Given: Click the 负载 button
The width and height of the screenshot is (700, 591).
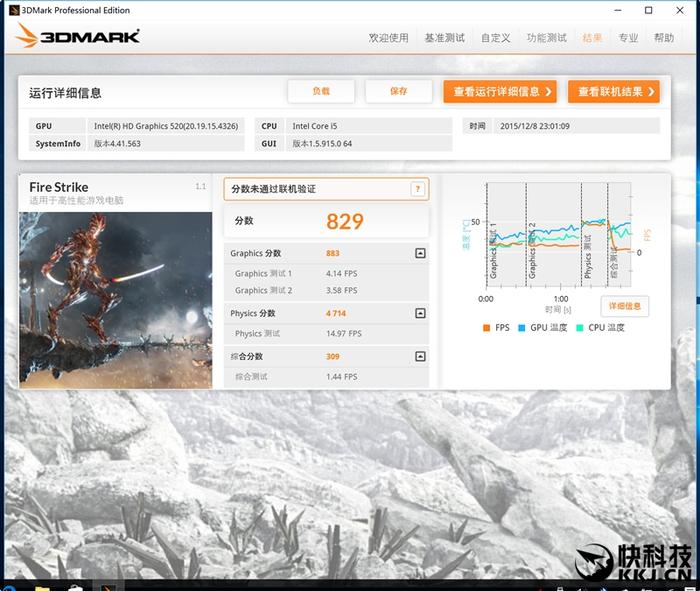Looking at the screenshot, I should click(x=321, y=92).
